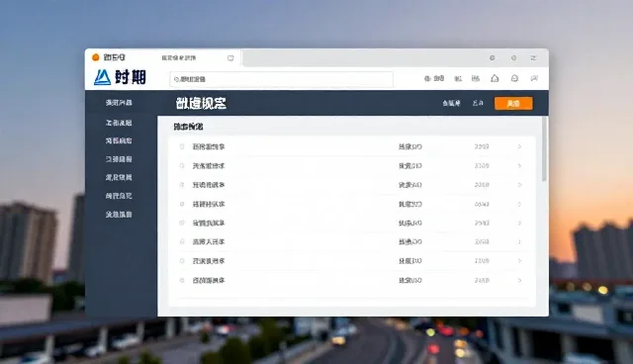Click the text label next to the globe icon

coord(439,79)
